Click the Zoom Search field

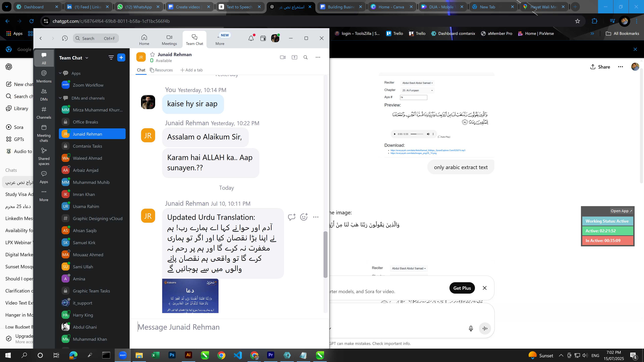click(96, 38)
